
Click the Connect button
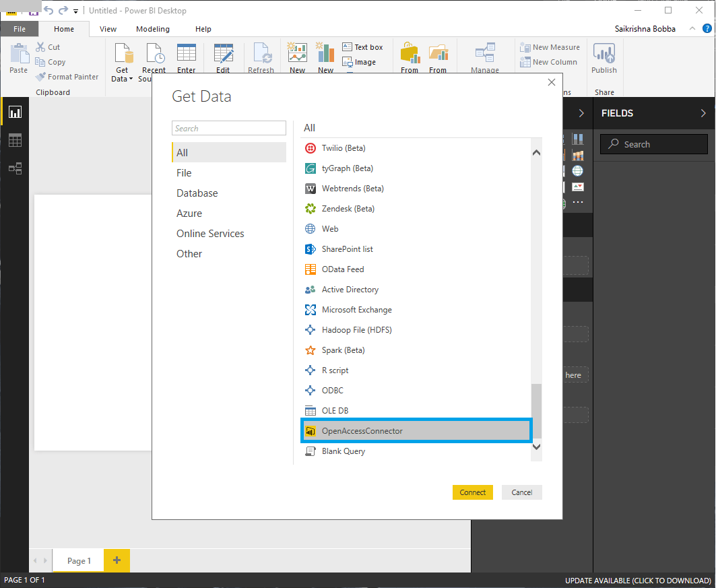(x=472, y=492)
